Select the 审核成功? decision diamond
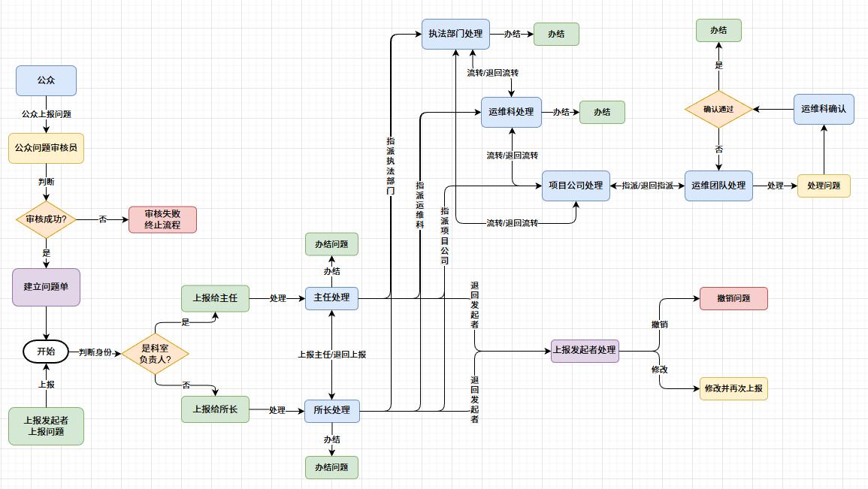 click(x=46, y=220)
